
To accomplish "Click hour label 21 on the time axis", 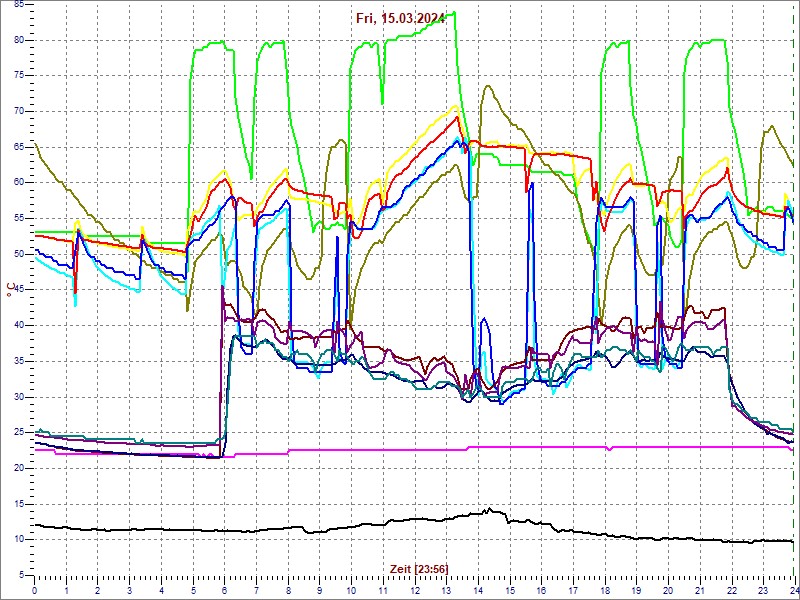I will point(699,590).
